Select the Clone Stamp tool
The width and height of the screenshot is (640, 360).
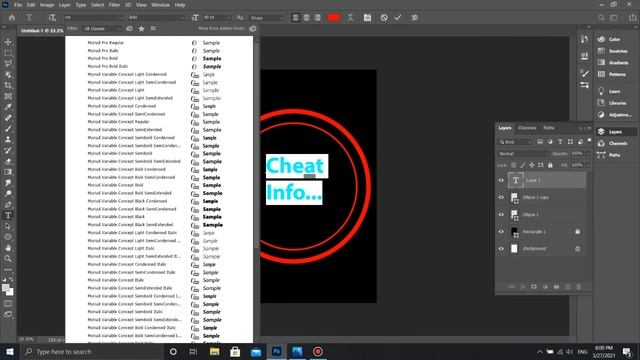[x=8, y=139]
